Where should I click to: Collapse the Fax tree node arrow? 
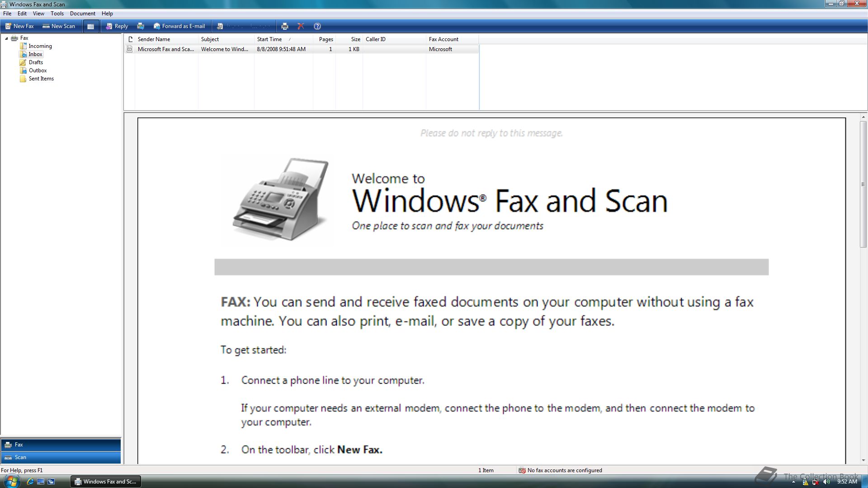6,38
